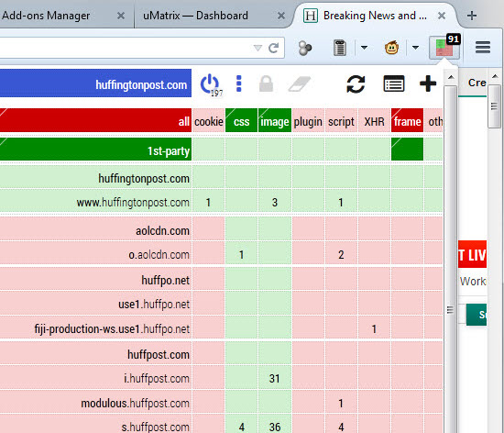Screen dimensions: 504x433
Task: Click image cell showing 31 for i.huffpost.com
Action: 275,377
